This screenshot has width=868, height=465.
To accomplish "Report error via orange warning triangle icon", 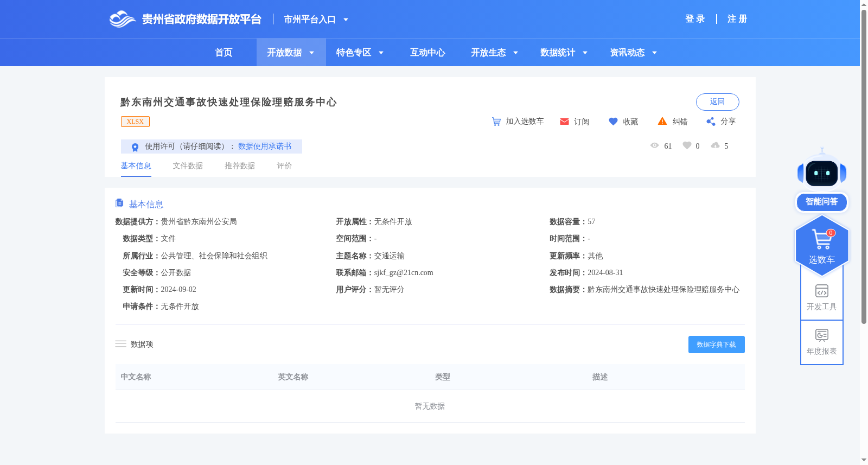I will click(x=662, y=122).
